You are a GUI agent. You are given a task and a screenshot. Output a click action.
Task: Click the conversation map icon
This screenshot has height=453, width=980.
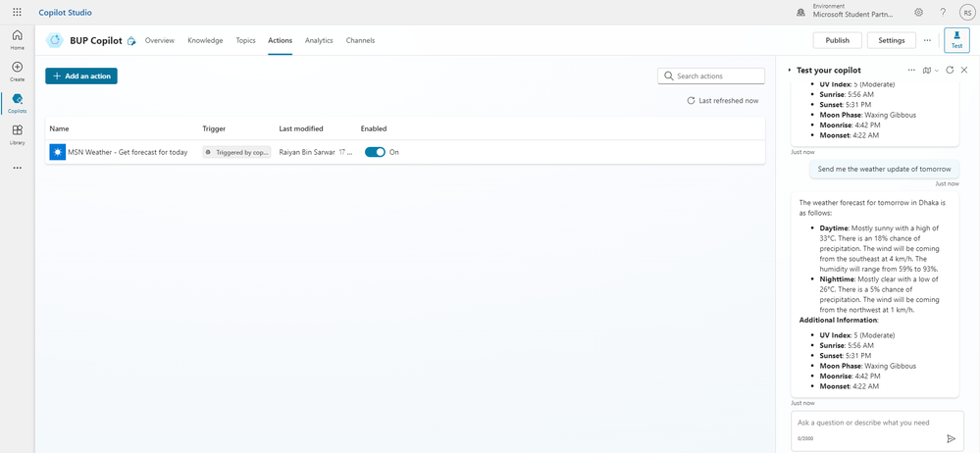[x=927, y=70]
